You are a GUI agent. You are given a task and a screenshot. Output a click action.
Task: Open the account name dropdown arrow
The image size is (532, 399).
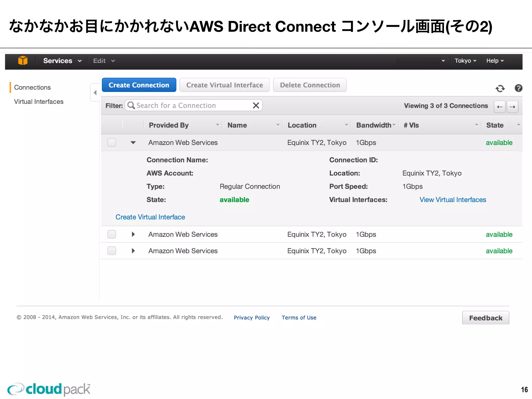443,61
